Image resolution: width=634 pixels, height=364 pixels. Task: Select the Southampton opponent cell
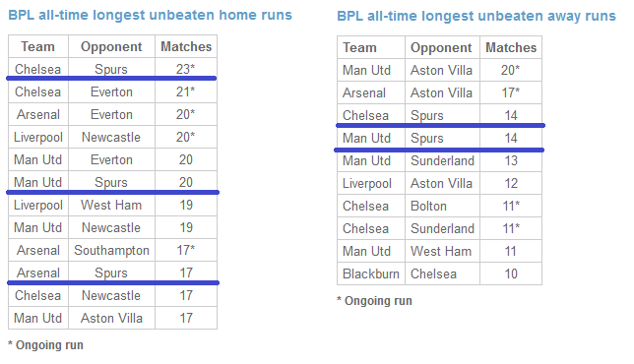(111, 250)
